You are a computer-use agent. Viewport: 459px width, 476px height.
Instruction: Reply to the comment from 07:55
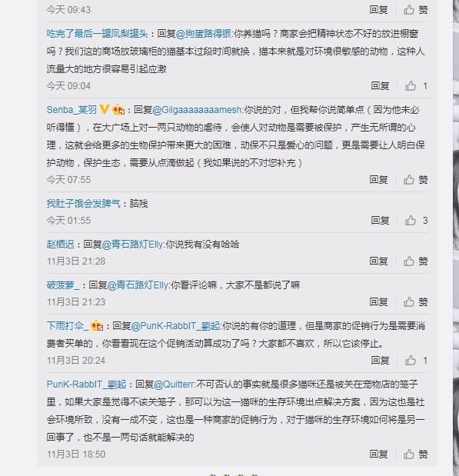point(378,180)
